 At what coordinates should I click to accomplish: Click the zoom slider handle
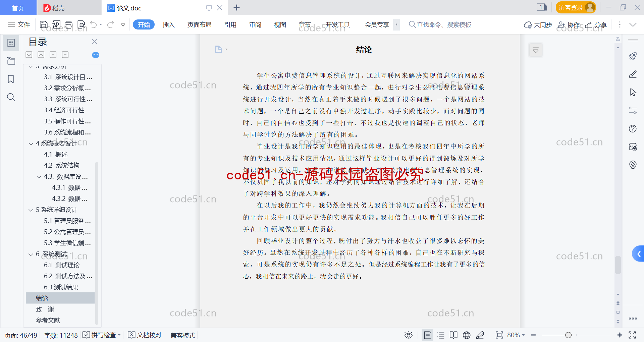click(x=568, y=335)
